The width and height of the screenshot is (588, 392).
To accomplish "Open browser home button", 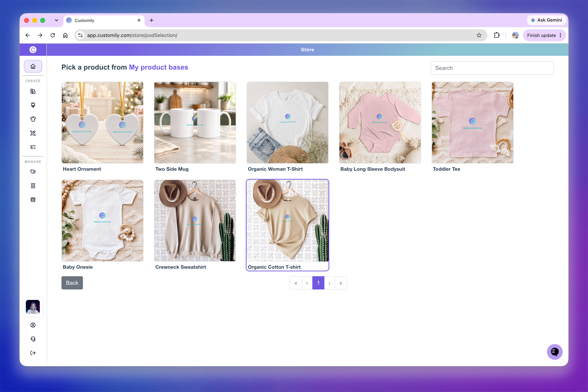I will [x=65, y=35].
